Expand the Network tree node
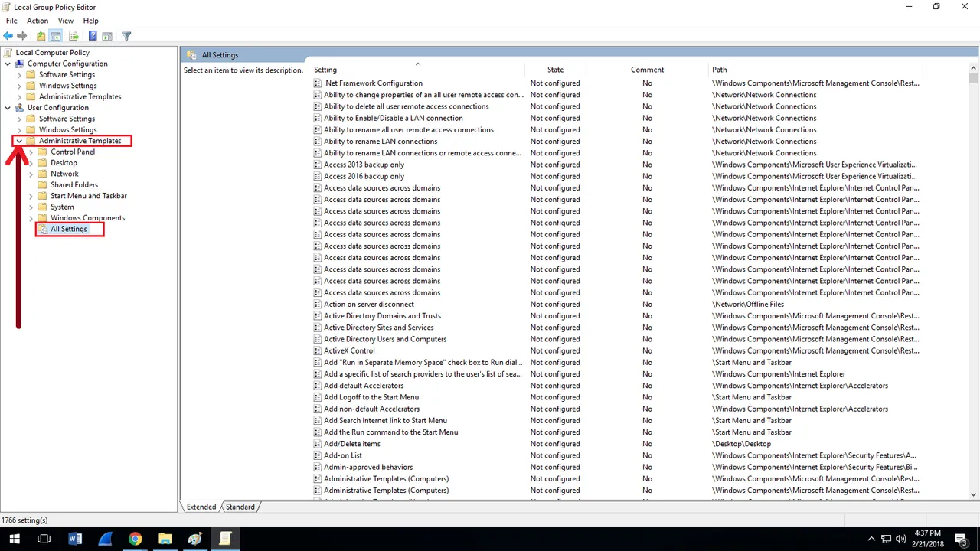Viewport: 980px width, 551px height. 31,174
